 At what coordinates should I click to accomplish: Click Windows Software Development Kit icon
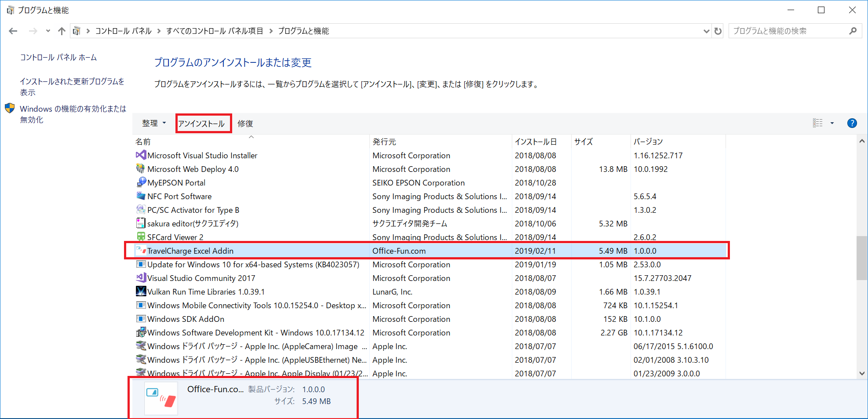coord(141,332)
